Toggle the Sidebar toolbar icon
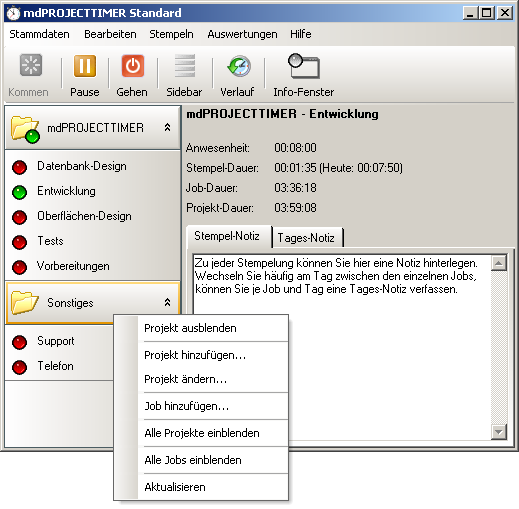 tap(185, 65)
